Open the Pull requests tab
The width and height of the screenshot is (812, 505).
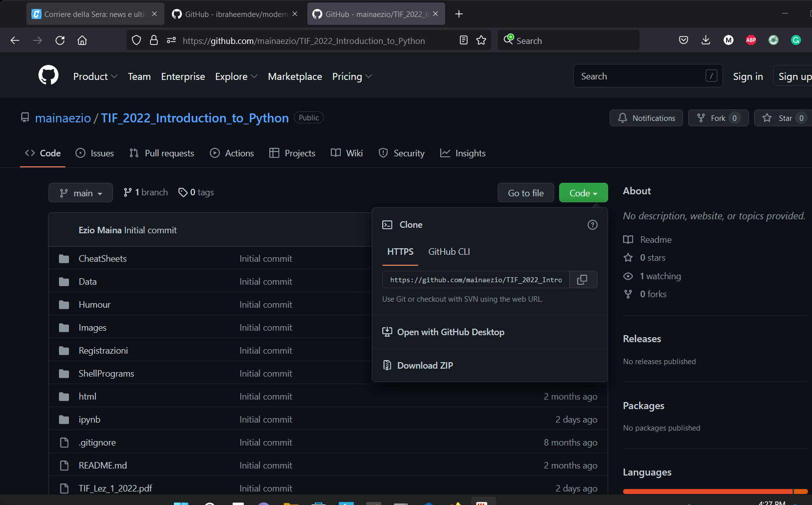(x=161, y=153)
